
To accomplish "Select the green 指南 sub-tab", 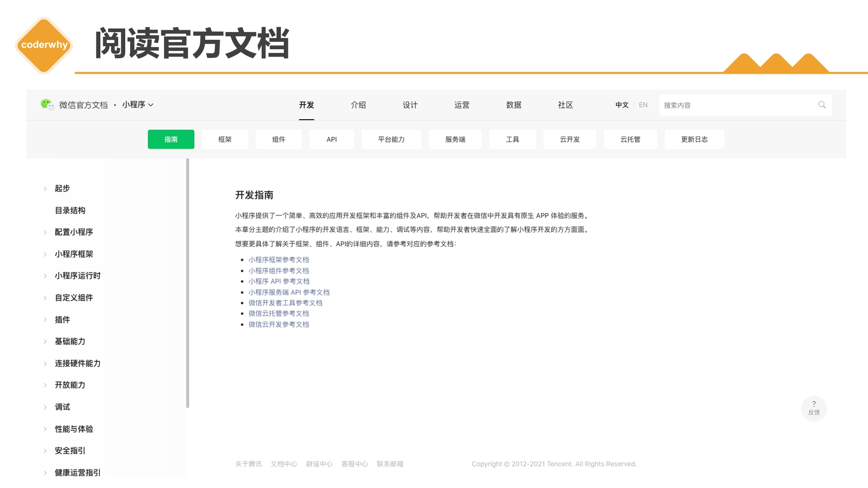I will pyautogui.click(x=171, y=139).
